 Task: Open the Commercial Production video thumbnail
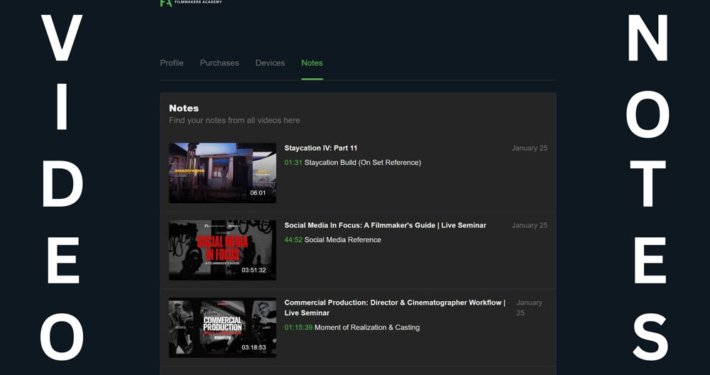tap(222, 327)
